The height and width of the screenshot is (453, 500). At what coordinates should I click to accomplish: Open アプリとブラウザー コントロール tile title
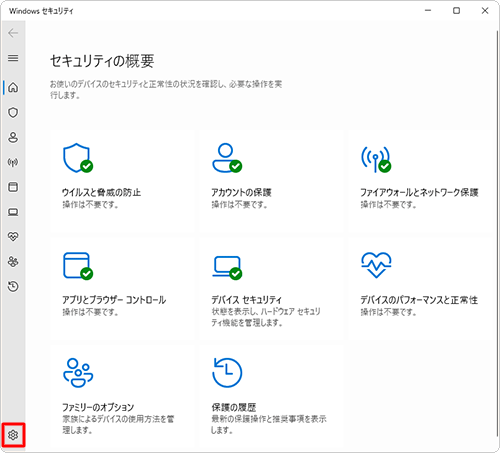(x=114, y=300)
